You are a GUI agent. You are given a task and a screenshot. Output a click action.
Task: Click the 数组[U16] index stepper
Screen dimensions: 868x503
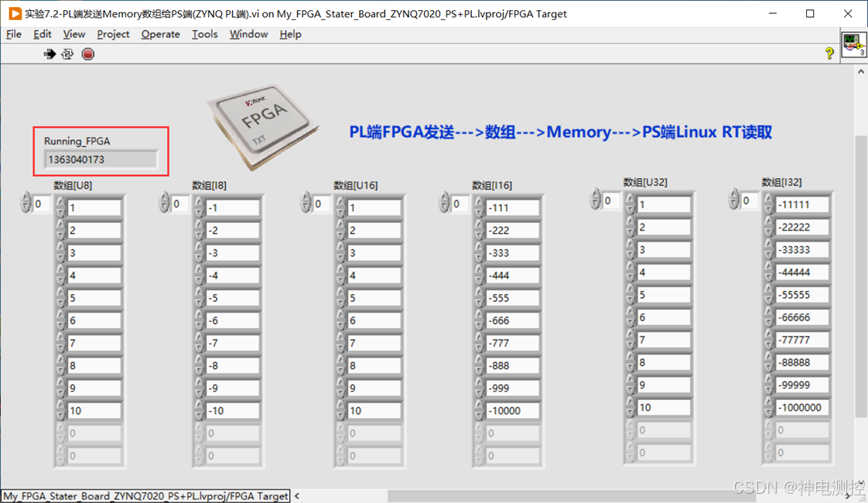click(x=306, y=203)
